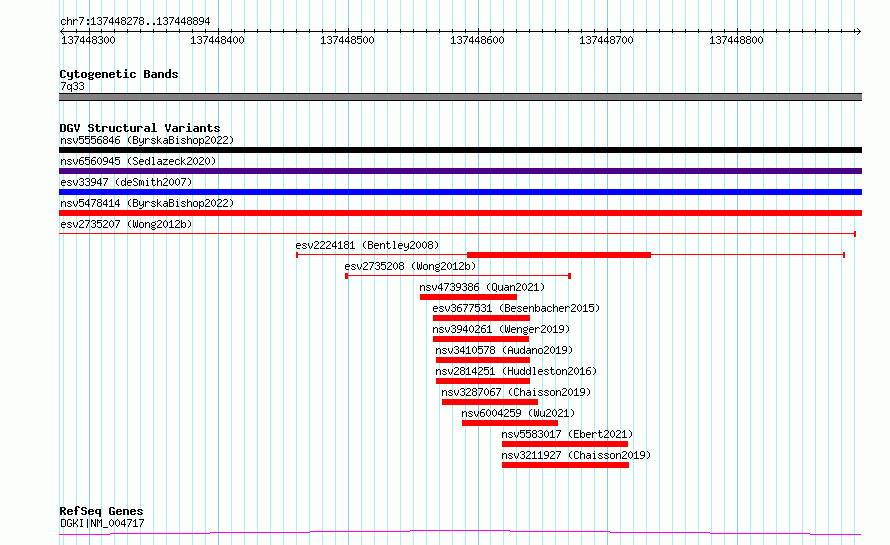Click the red bar under nsv3940261
The image size is (890, 545).
point(481,339)
